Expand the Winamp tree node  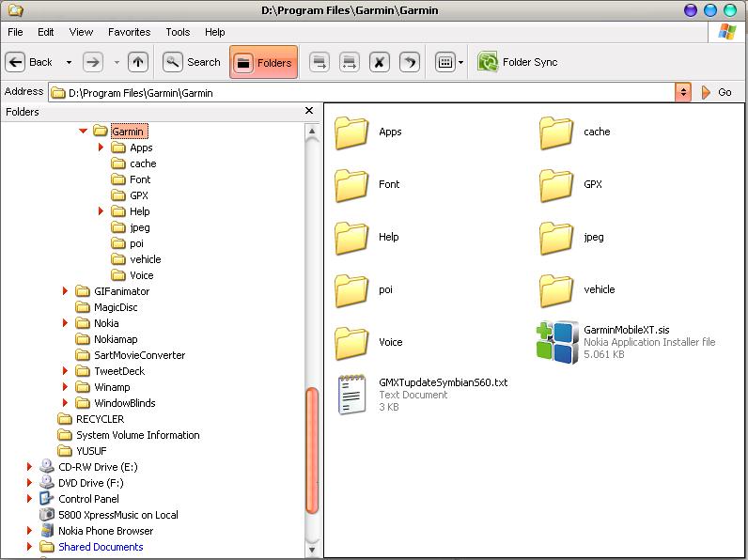(x=65, y=386)
